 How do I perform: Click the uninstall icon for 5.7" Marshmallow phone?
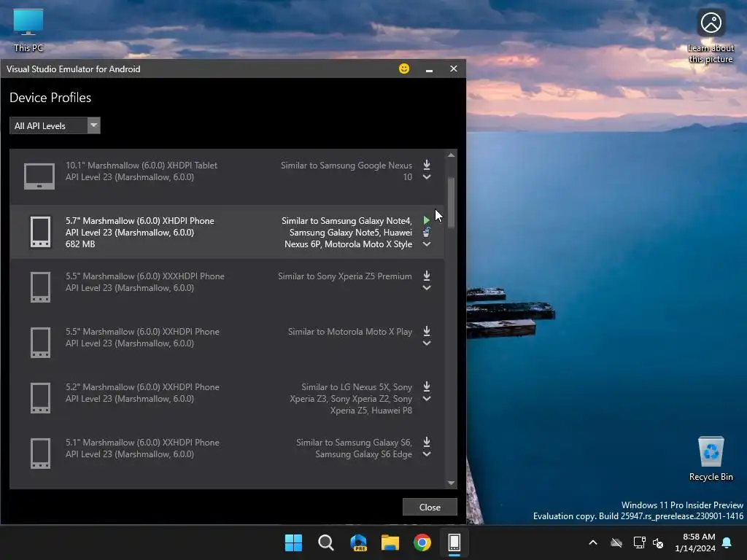point(426,232)
